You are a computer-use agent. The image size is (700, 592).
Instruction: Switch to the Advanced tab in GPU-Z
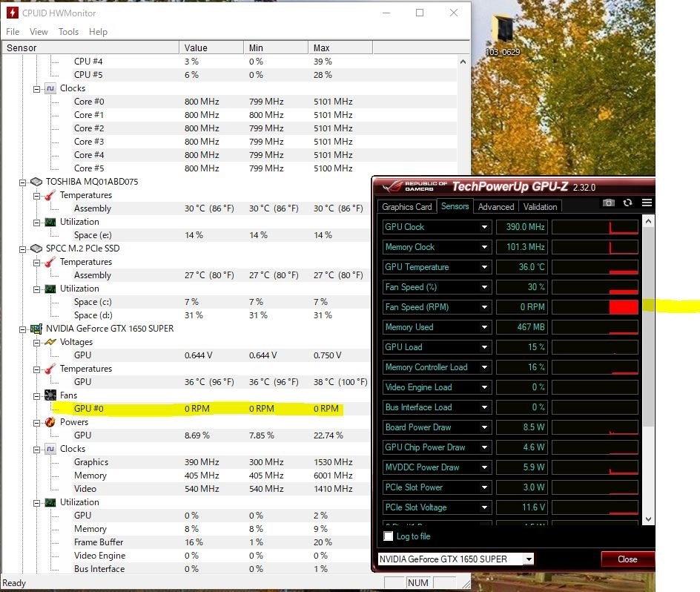pos(496,207)
